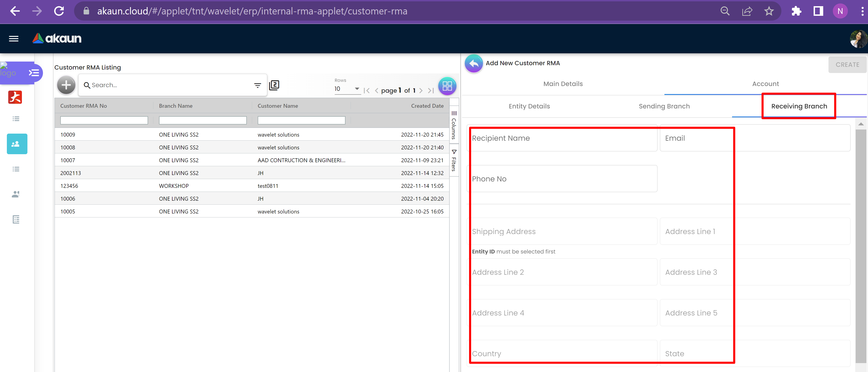Click the add new RMA plus button

(66, 85)
